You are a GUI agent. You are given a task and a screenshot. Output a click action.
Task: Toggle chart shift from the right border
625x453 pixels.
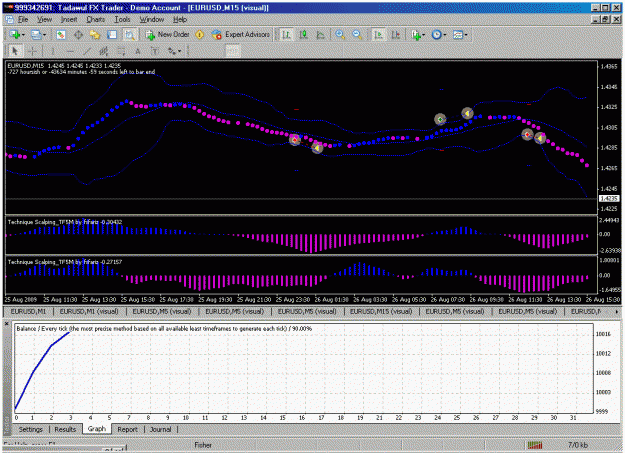click(x=395, y=35)
